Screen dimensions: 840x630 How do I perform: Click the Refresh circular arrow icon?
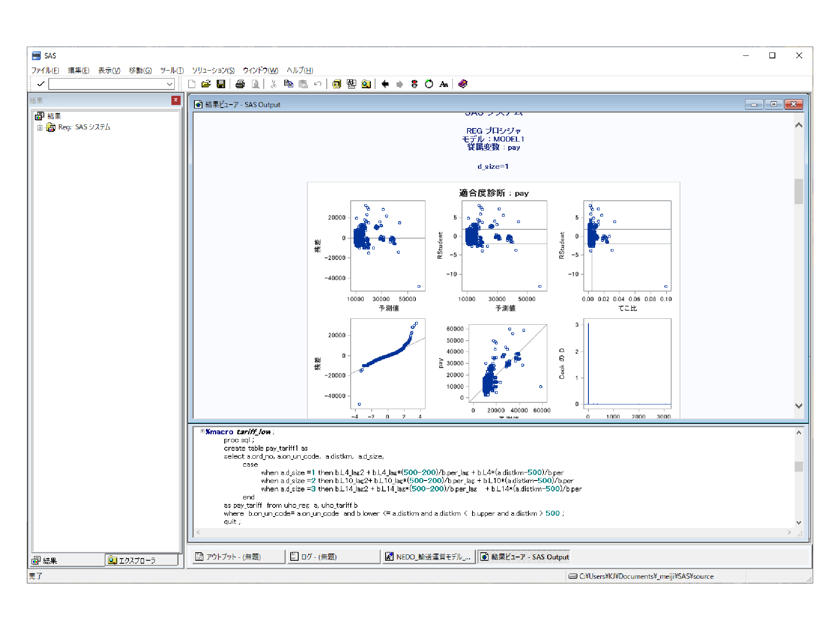429,84
